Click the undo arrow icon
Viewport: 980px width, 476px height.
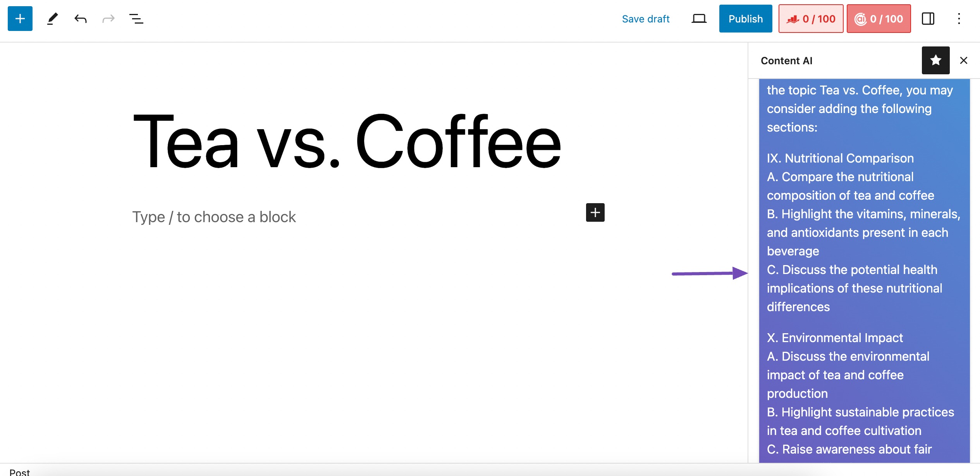coord(80,18)
